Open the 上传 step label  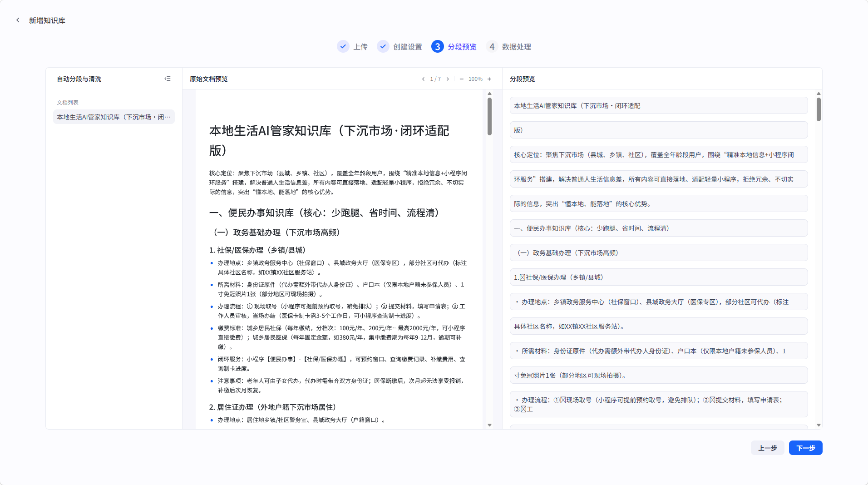360,47
